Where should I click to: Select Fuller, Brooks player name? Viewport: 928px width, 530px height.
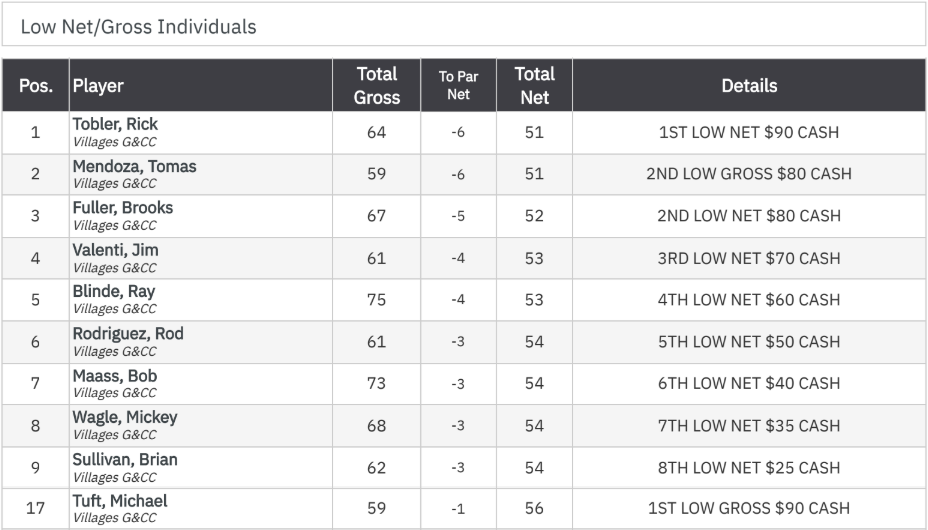click(x=123, y=208)
